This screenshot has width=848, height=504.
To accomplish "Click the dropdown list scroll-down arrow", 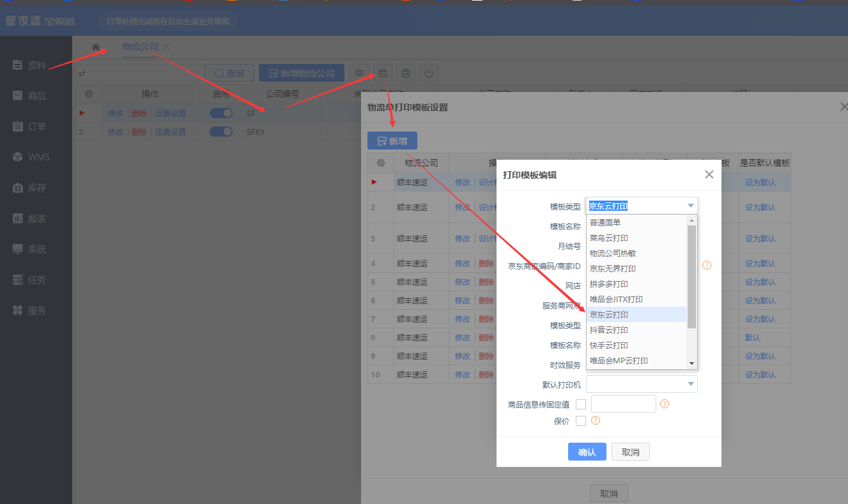I will [691, 363].
